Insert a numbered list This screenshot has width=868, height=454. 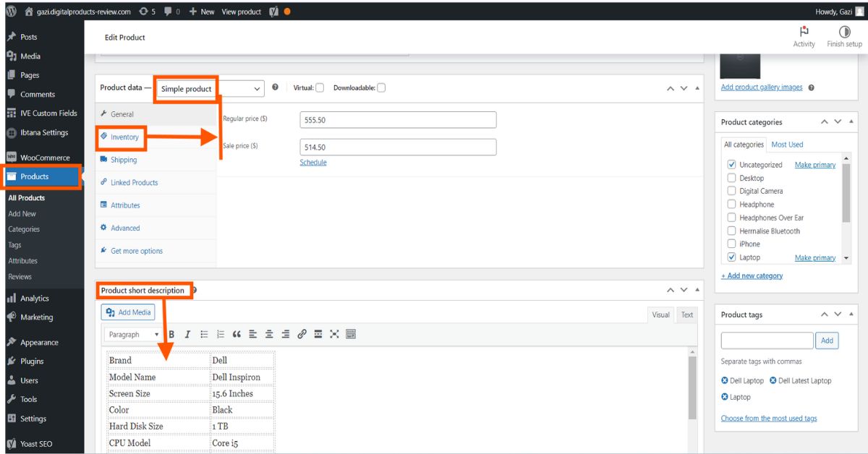pyautogui.click(x=221, y=335)
